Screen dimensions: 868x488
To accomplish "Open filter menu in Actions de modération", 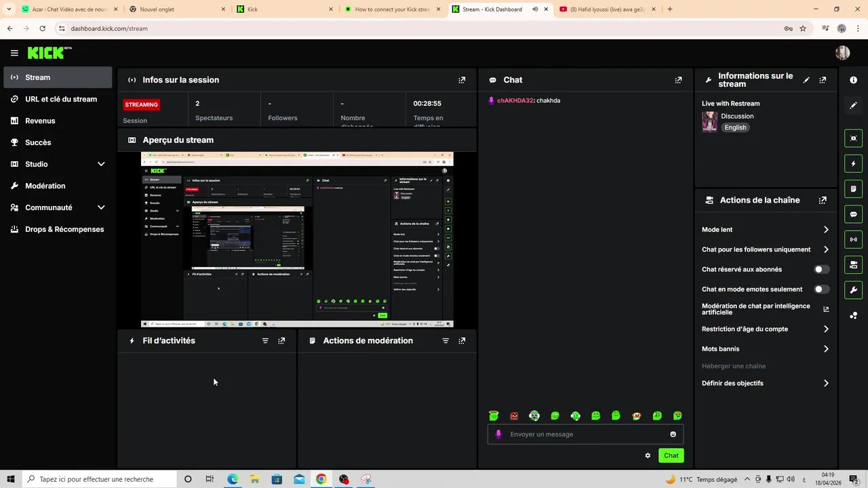I will pyautogui.click(x=446, y=341).
